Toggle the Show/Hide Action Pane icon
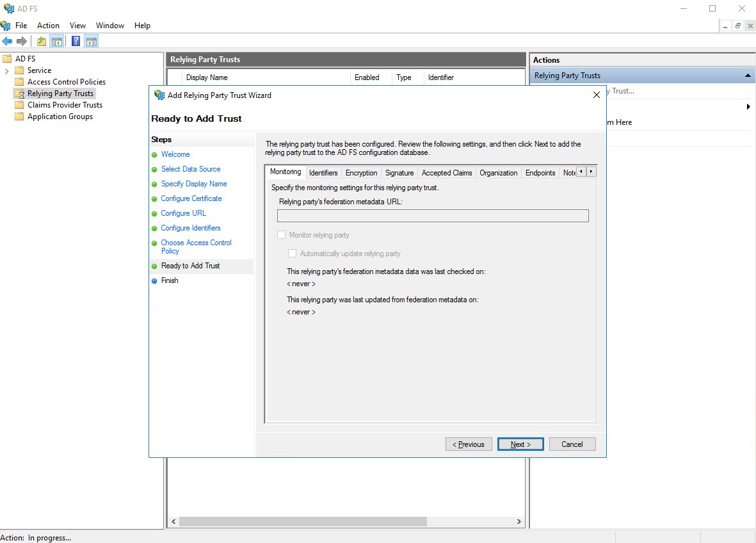The image size is (756, 543). coord(92,42)
